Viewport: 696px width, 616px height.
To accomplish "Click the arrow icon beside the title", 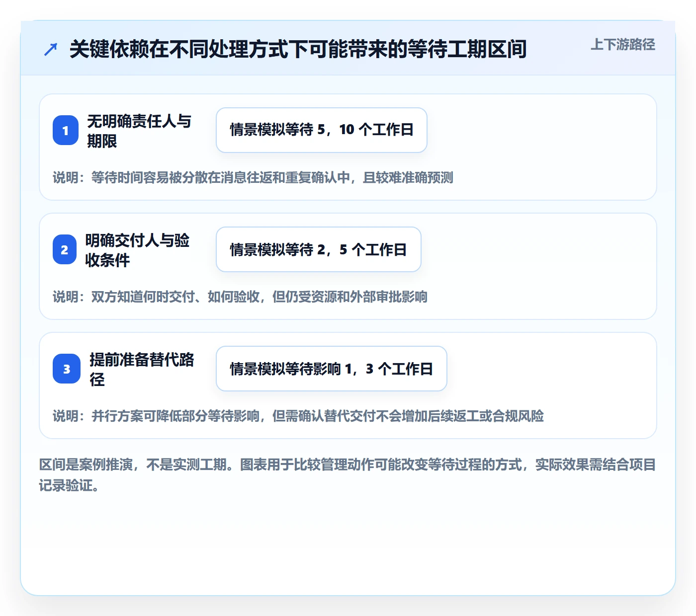I will [51, 49].
